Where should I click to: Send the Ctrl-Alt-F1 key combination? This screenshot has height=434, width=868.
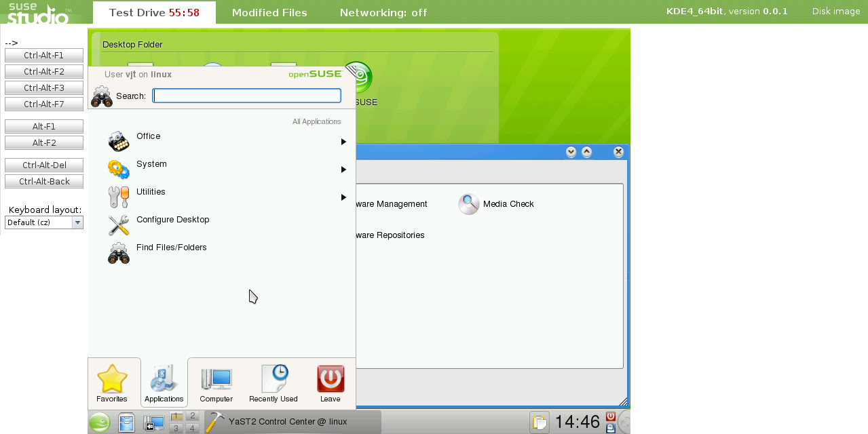click(x=44, y=56)
